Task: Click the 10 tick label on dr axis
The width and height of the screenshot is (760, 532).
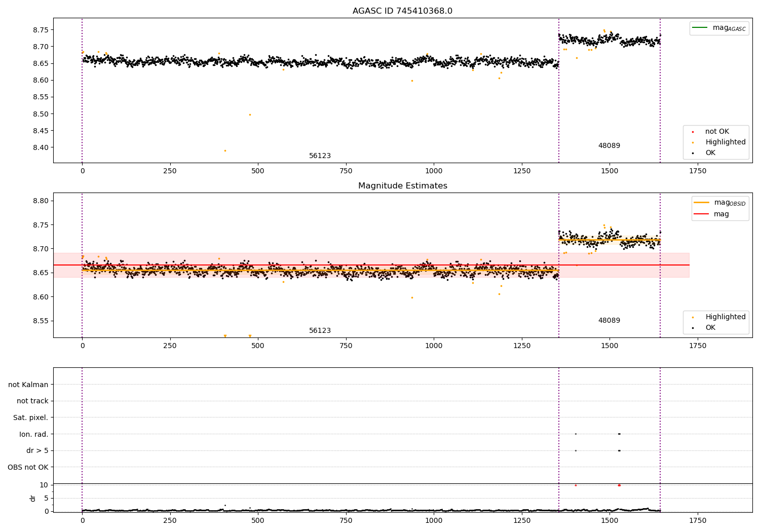Action: point(44,485)
